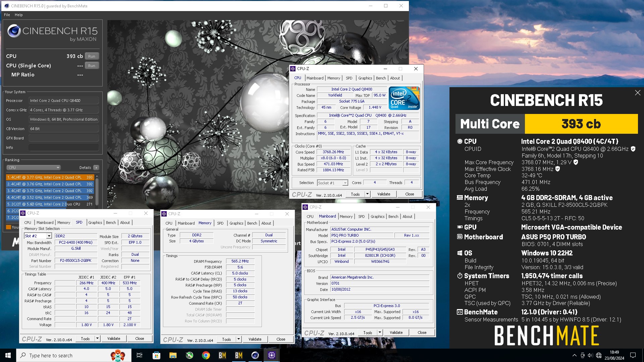
Task: Click the Memory module icon in BenchMate panel
Action: tap(460, 198)
